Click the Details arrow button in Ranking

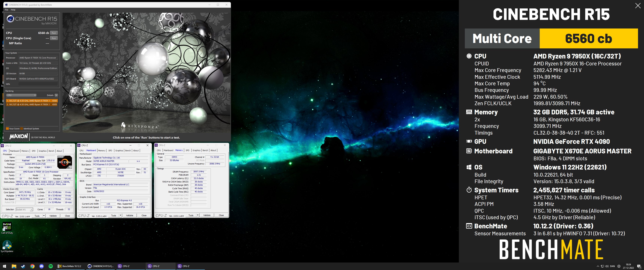coord(56,95)
